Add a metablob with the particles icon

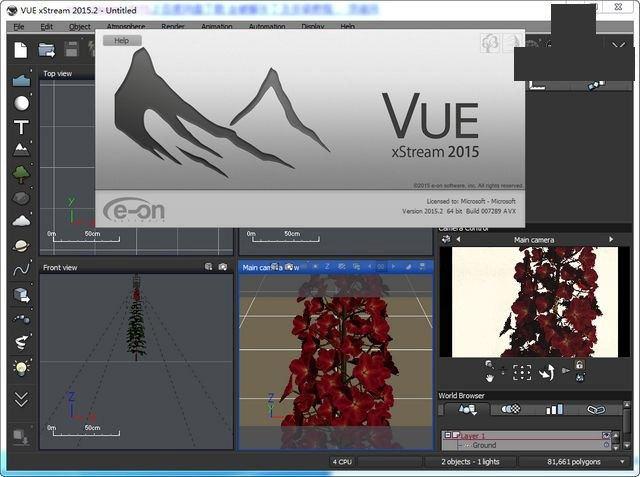click(21, 319)
